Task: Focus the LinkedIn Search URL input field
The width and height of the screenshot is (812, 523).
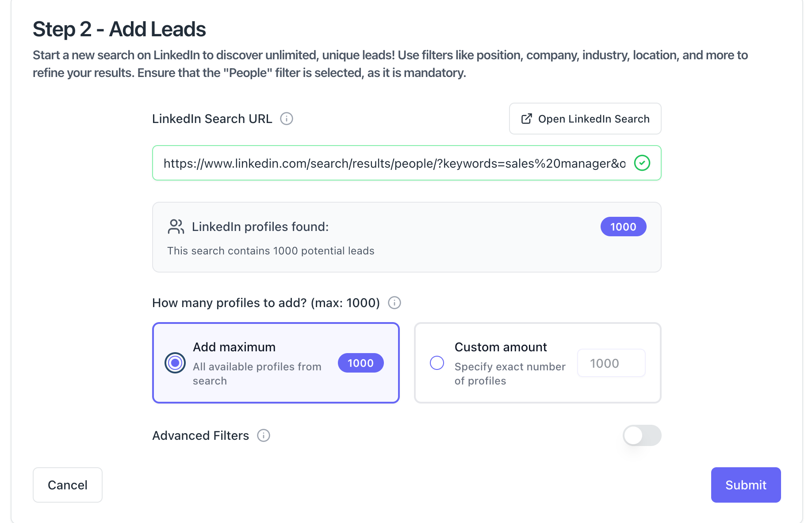Action: (x=394, y=163)
